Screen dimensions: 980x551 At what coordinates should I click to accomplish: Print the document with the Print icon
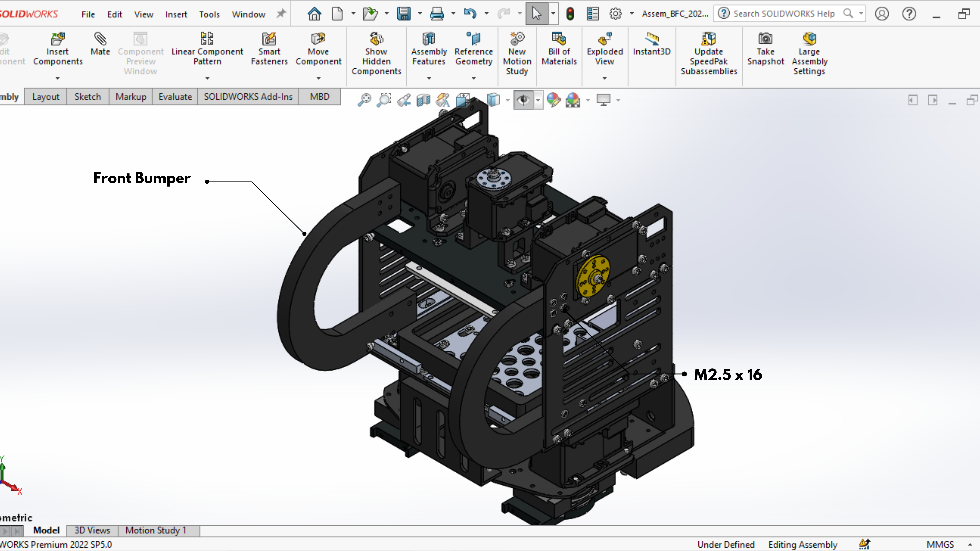click(x=437, y=14)
